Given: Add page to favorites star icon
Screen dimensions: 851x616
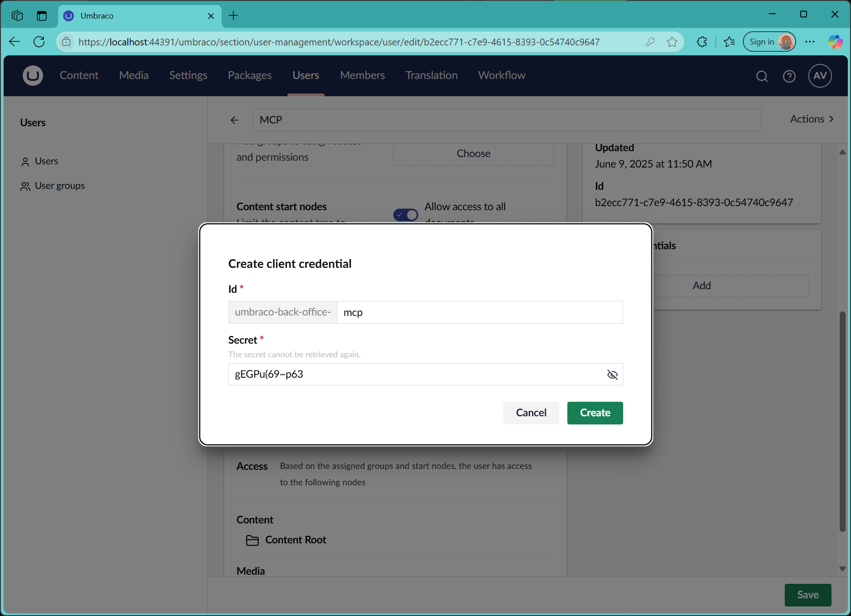Looking at the screenshot, I should coord(672,42).
